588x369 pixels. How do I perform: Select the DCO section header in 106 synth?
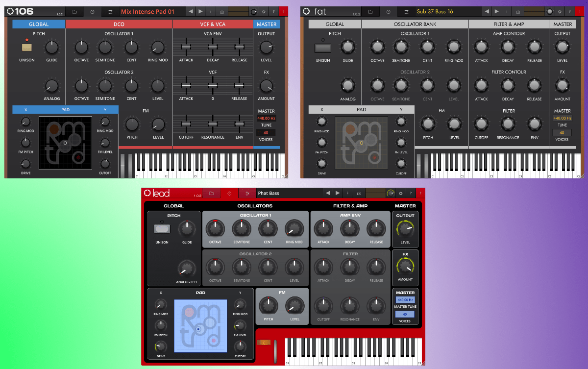point(119,24)
